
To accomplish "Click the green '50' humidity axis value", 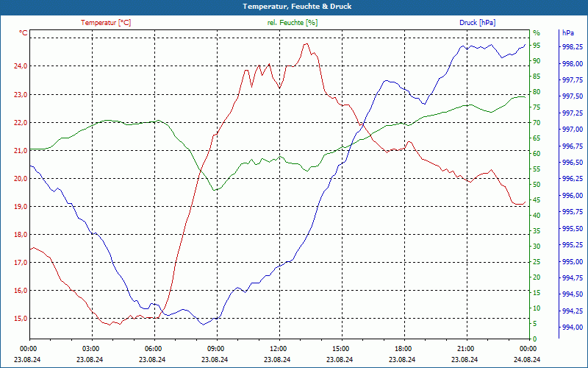I will click(x=537, y=185).
